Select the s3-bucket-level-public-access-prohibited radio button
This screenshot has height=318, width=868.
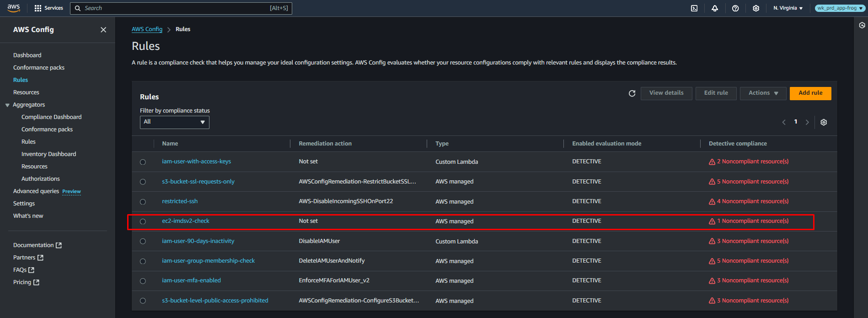point(143,301)
